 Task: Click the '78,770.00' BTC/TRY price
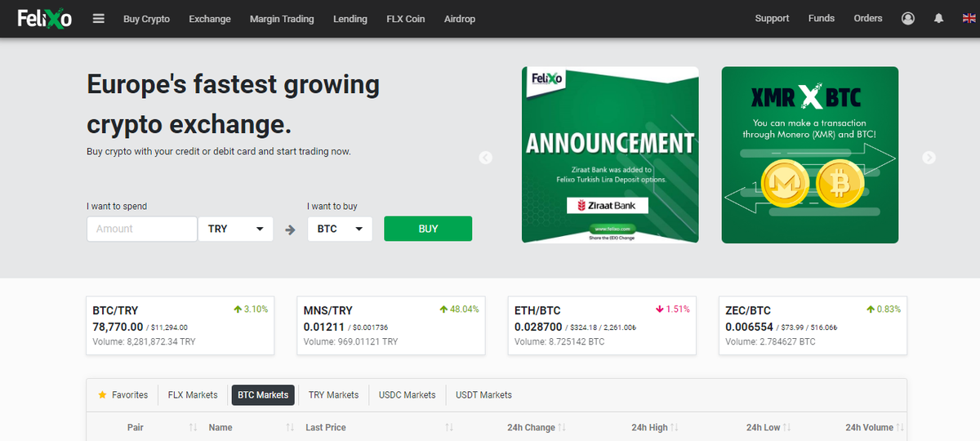coord(118,327)
